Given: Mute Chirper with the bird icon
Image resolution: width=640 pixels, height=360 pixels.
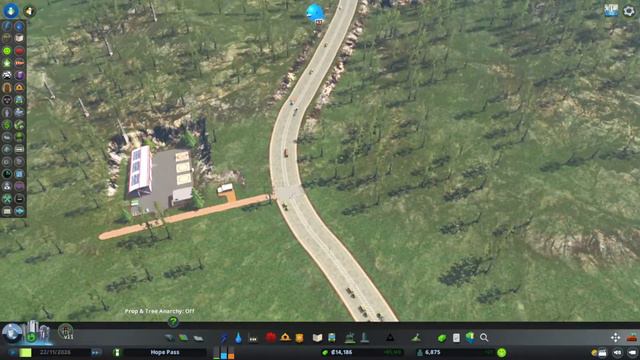Looking at the screenshot, I should pos(29,11).
